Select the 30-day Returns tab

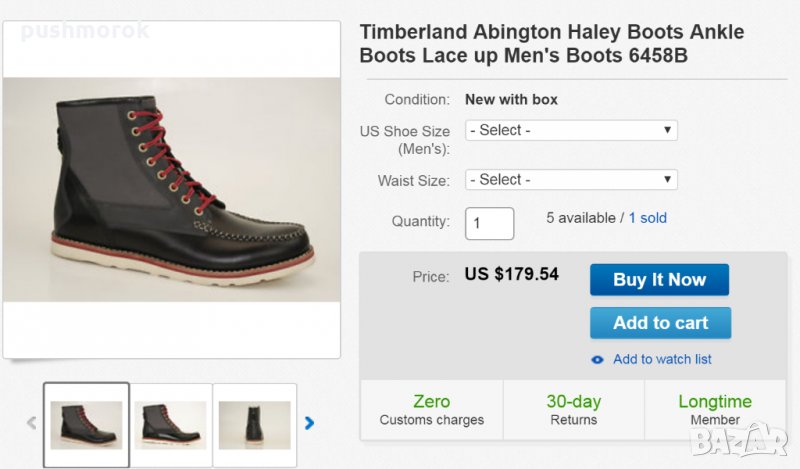pyautogui.click(x=573, y=410)
